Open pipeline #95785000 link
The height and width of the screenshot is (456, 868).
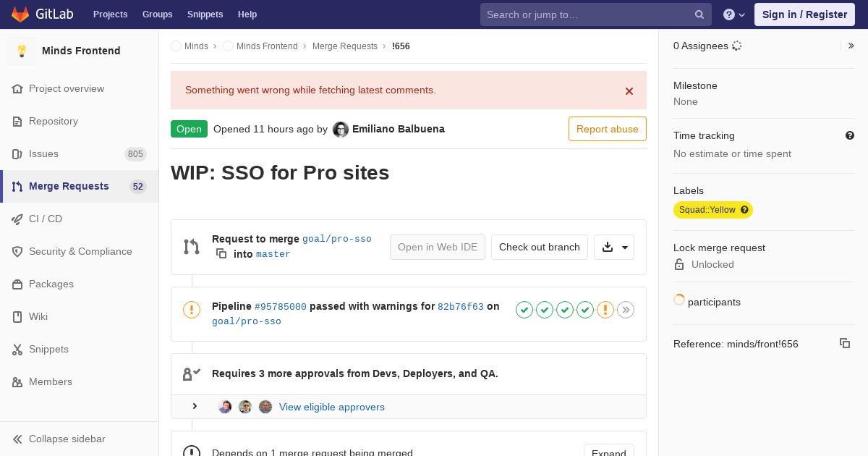tap(281, 307)
